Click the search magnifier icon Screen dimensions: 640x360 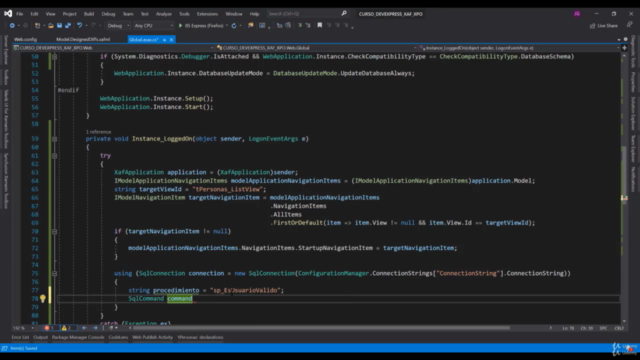(344, 13)
